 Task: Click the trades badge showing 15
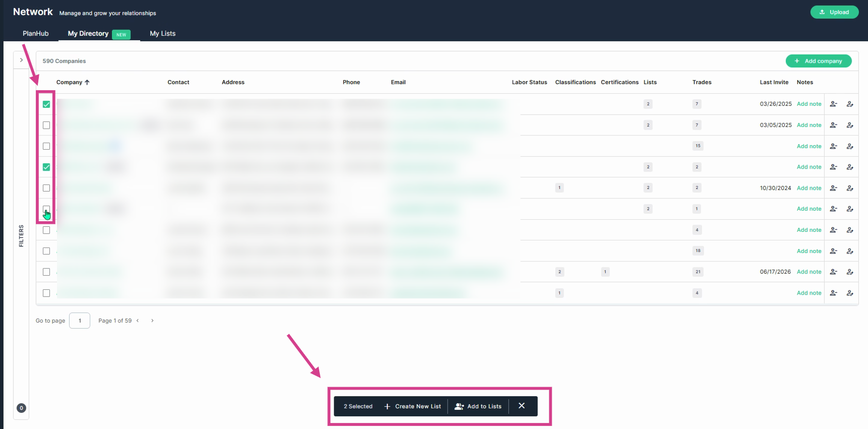[x=698, y=146]
